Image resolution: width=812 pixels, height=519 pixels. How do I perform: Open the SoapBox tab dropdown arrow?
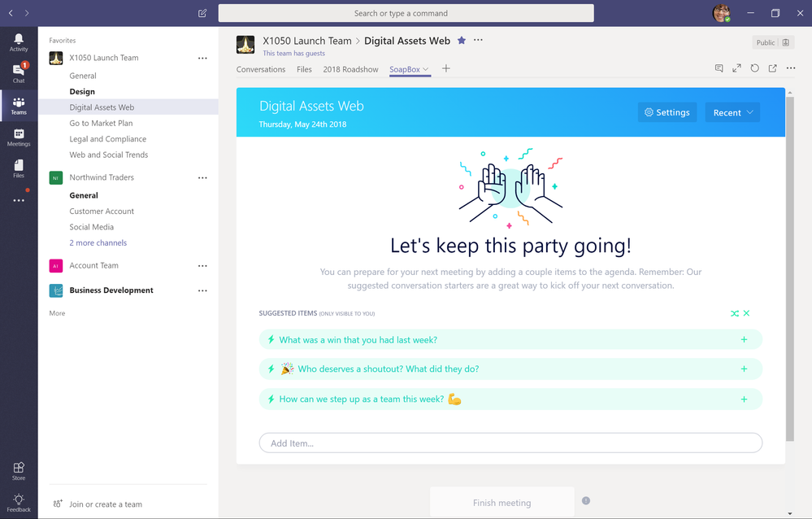[426, 69]
